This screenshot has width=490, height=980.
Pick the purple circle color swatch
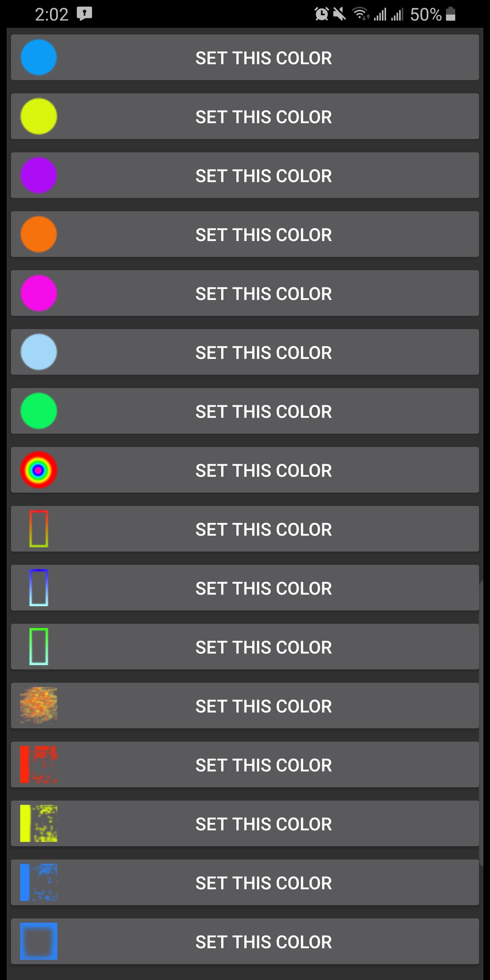point(38,175)
